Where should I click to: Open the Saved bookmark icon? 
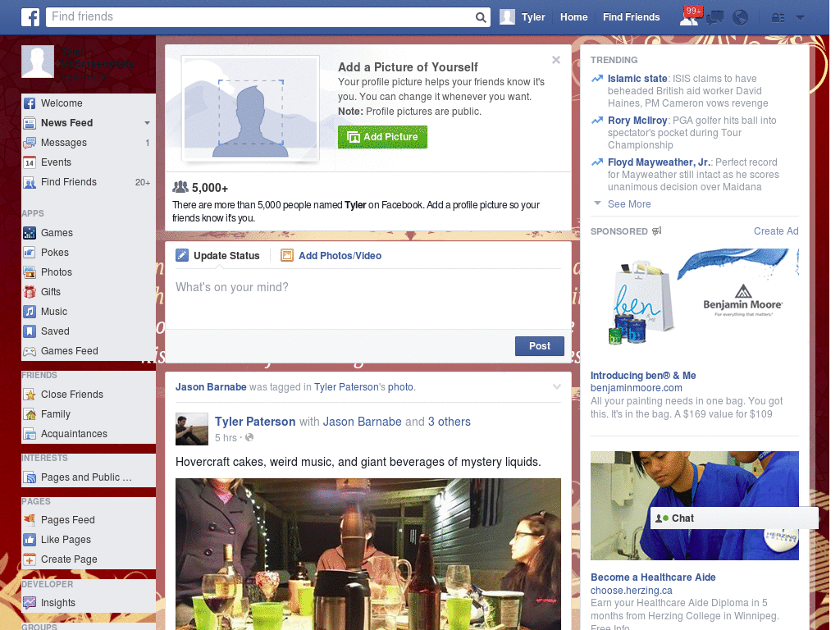tap(30, 331)
